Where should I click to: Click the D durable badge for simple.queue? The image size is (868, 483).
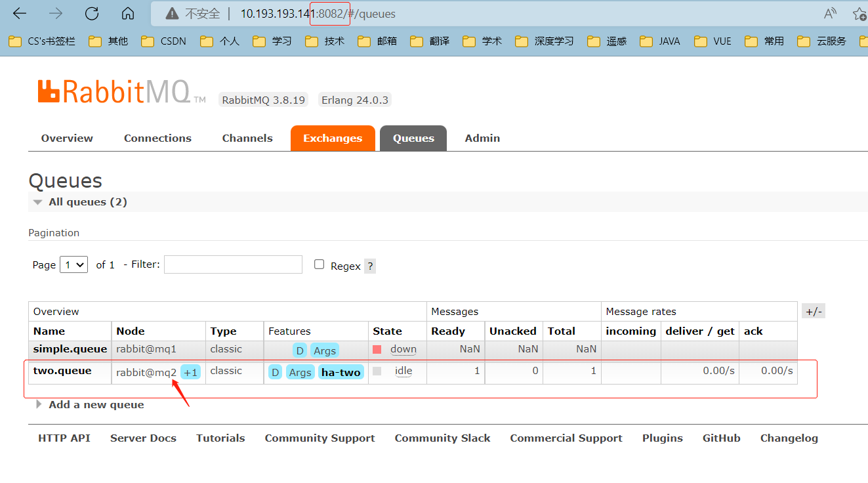click(299, 350)
